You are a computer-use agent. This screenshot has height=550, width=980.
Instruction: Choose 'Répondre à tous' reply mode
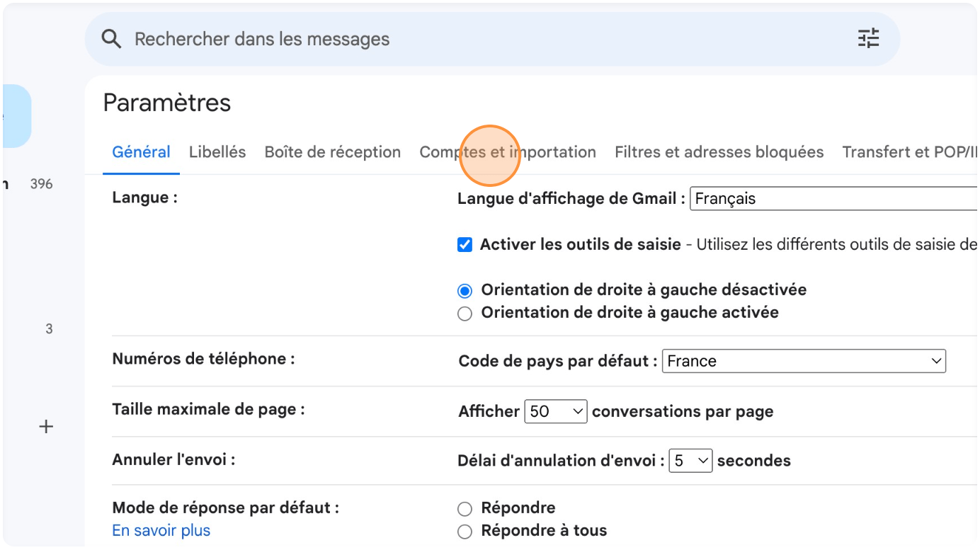465,531
